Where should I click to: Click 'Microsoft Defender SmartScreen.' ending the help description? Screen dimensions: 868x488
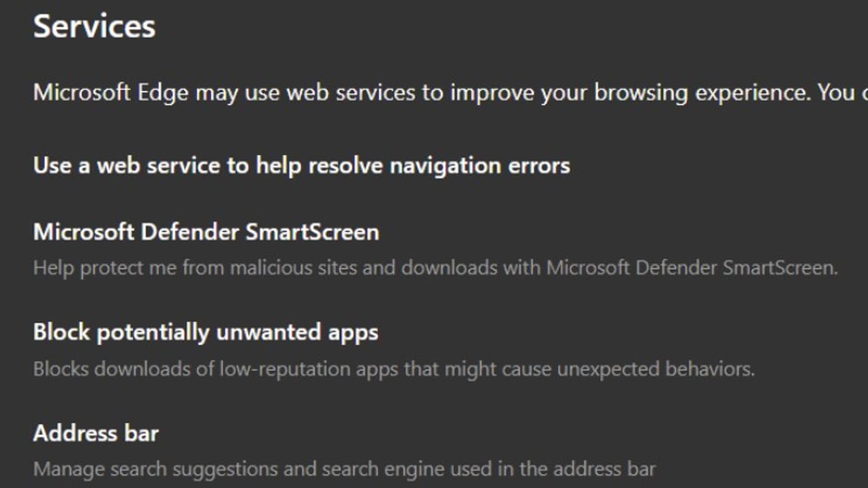click(x=692, y=268)
